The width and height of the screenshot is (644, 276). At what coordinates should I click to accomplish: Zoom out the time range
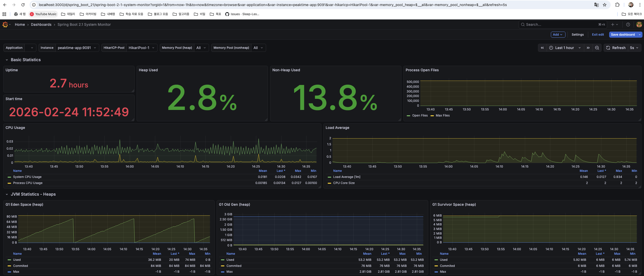coord(597,48)
